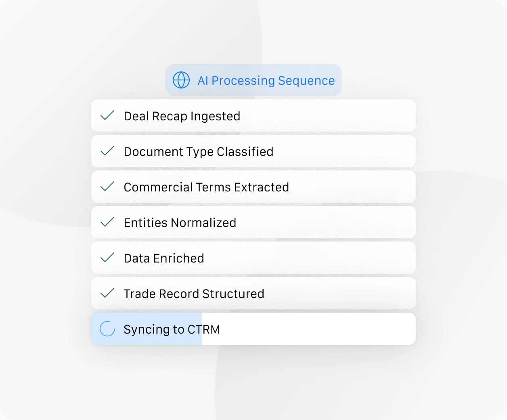The image size is (507, 420).
Task: Click unfilled white portion of Syncing row
Action: pyautogui.click(x=315, y=329)
